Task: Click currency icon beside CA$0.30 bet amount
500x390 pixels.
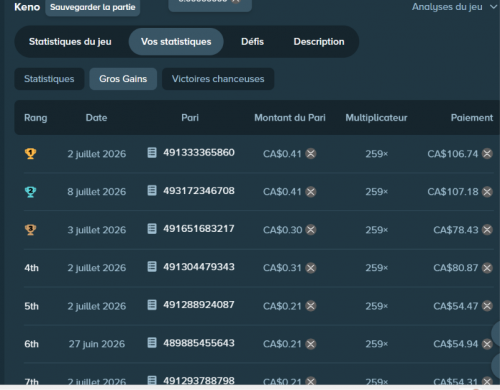Action: coord(311,230)
